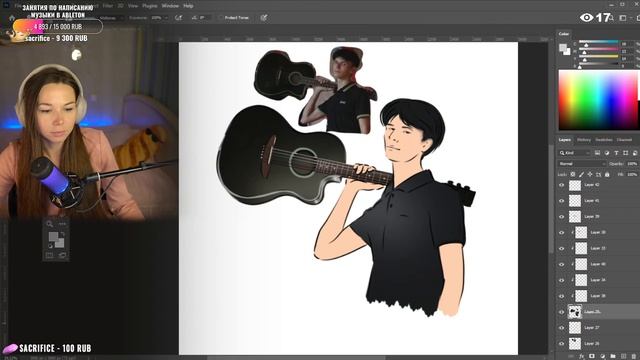Open the layer Fill value dropdown
The height and width of the screenshot is (360, 640).
click(x=632, y=174)
